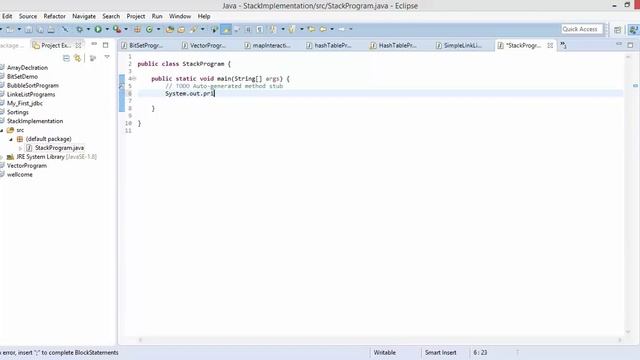
Task: Click the Java perspective icon
Action: [x=633, y=29]
